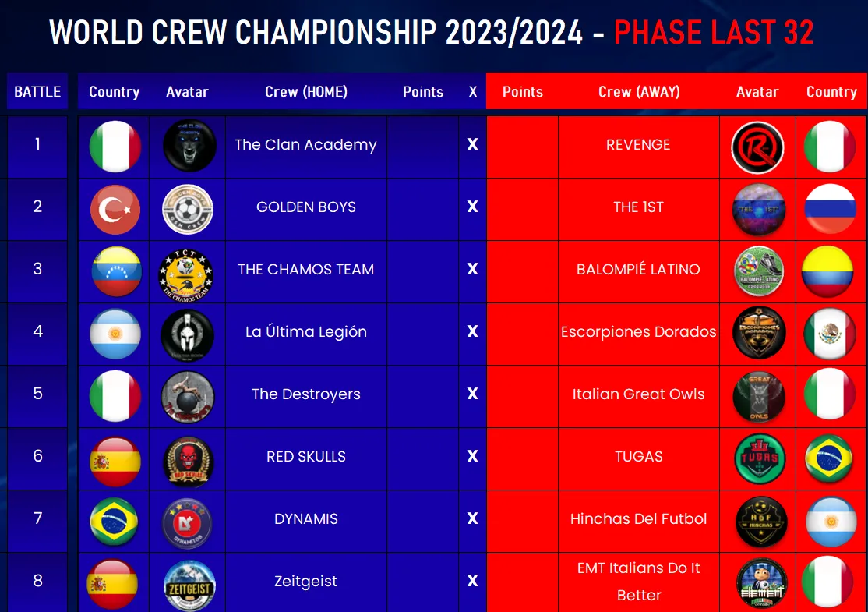Click the RED SKULLS skull avatar
Image resolution: width=868 pixels, height=612 pixels.
click(x=189, y=462)
